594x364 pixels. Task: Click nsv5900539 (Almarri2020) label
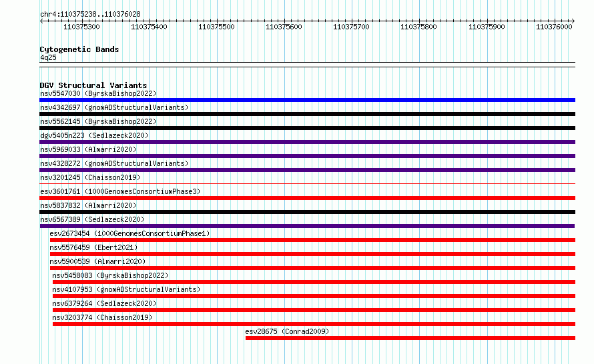pyautogui.click(x=97, y=261)
